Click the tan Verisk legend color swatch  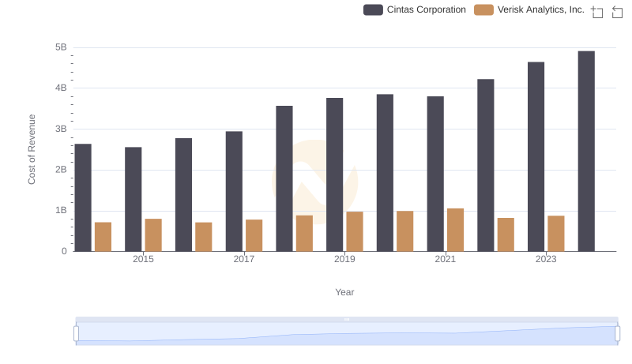pos(483,9)
